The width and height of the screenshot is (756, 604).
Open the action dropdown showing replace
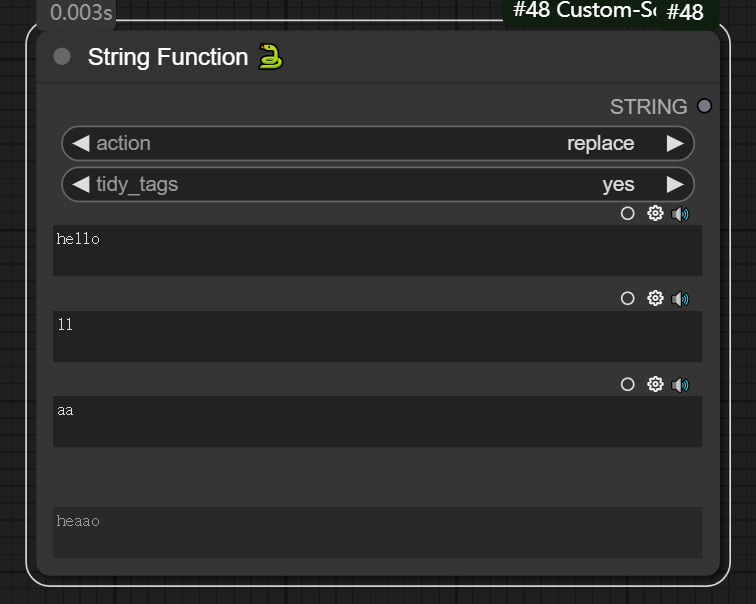(x=378, y=143)
